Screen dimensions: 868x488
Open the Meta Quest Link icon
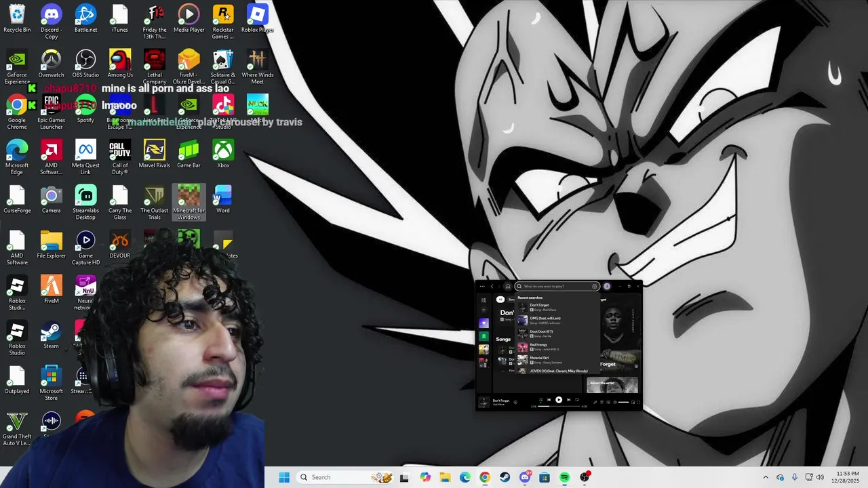point(85,157)
